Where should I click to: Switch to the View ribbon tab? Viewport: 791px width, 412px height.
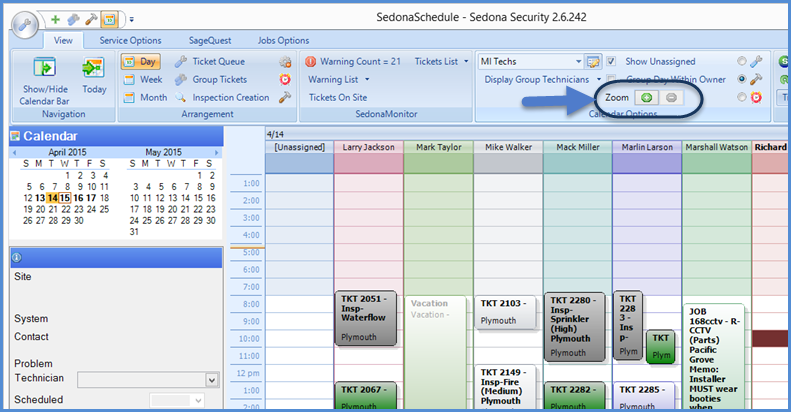click(63, 40)
